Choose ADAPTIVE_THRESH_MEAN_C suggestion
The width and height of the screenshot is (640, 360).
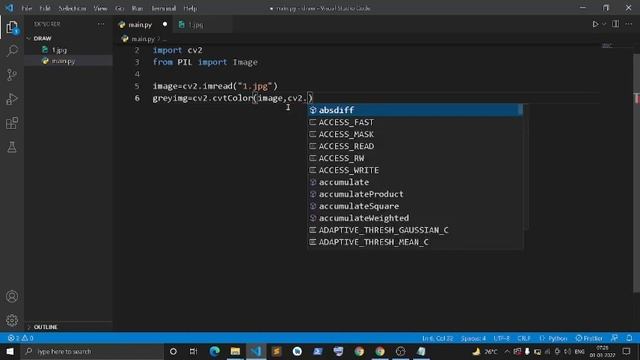415,242
